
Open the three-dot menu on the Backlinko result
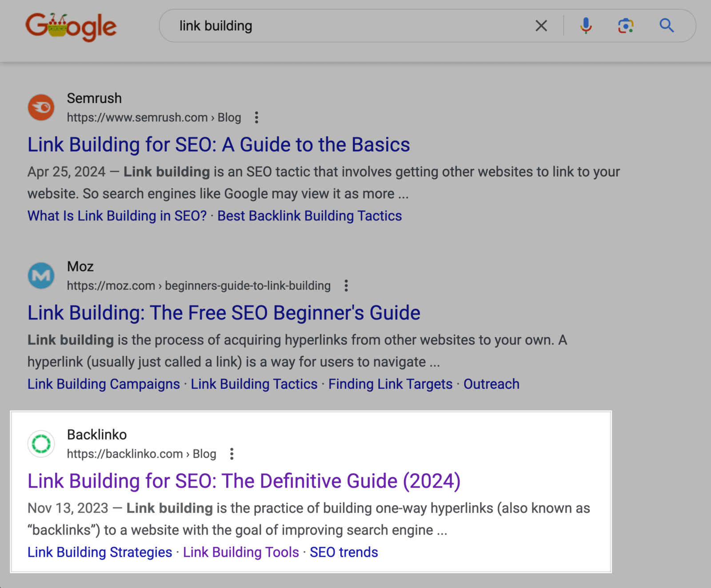tap(232, 454)
